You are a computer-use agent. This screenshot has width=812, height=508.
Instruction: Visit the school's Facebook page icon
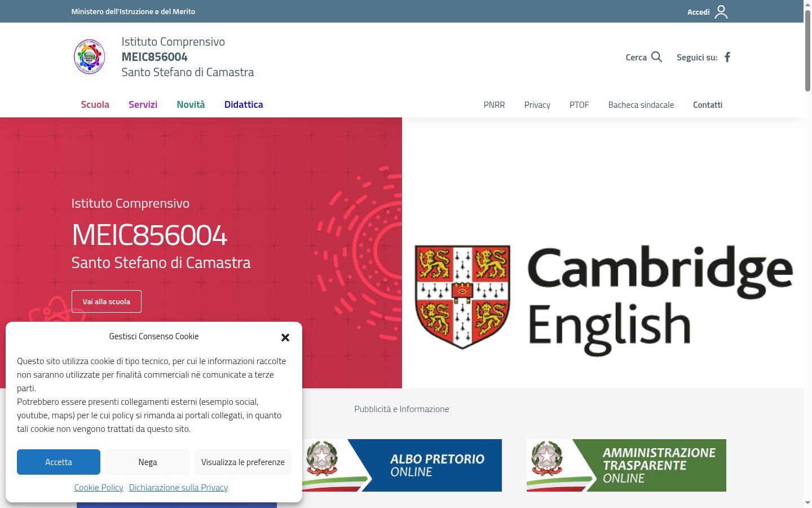727,57
